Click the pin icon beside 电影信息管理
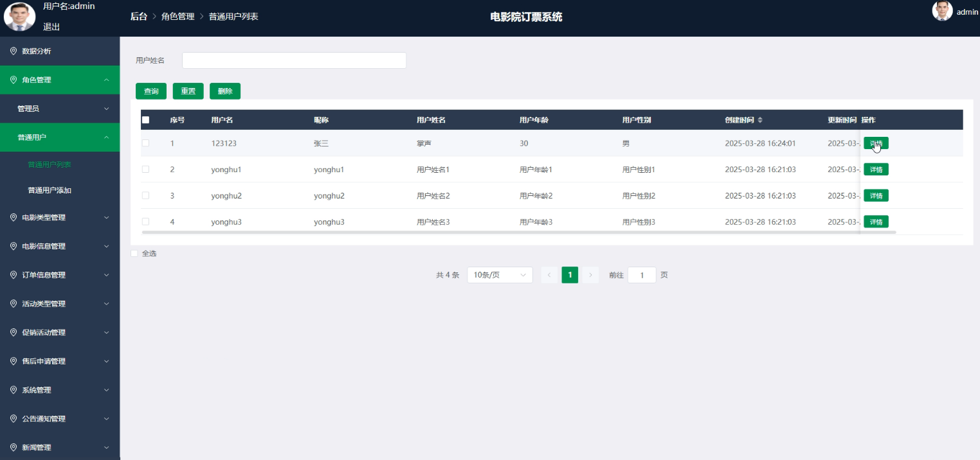Screen dimensions: 980x460 point(14,246)
